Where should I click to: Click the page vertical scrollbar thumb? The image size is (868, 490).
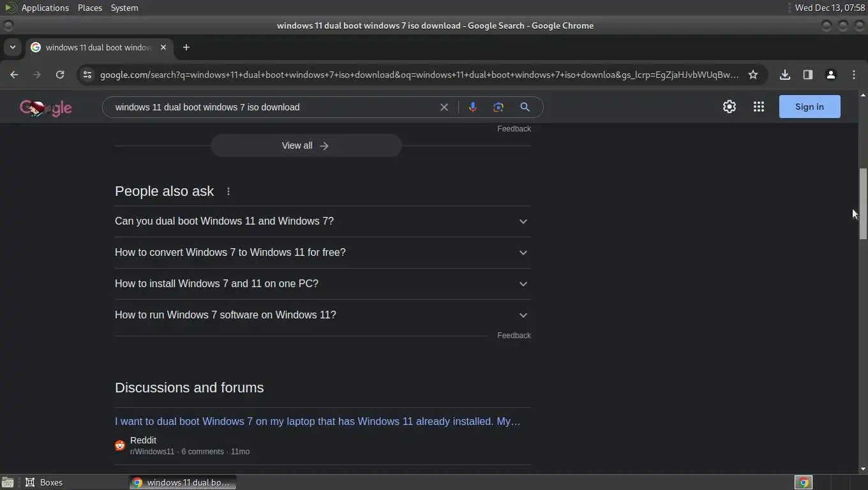click(x=863, y=204)
